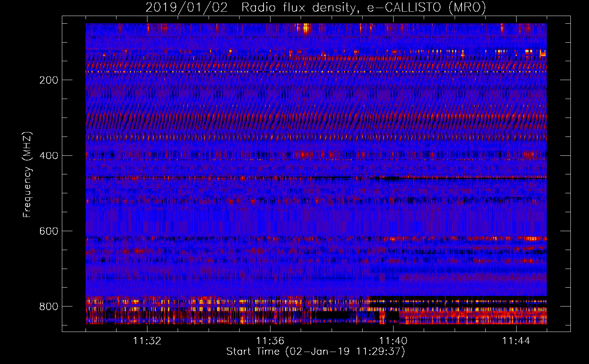
Task: Click the 11:44 time tick label
Action: (x=516, y=341)
